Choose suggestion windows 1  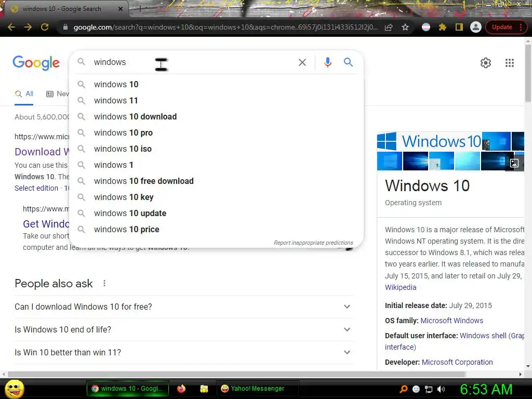tap(216, 165)
